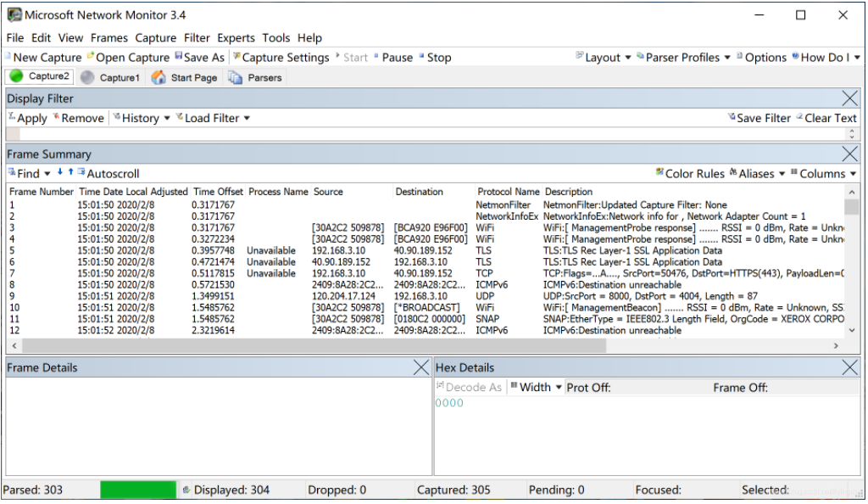Select frame 12 ICMPv6 row
Viewport: 868px width, 504px height.
pos(426,331)
